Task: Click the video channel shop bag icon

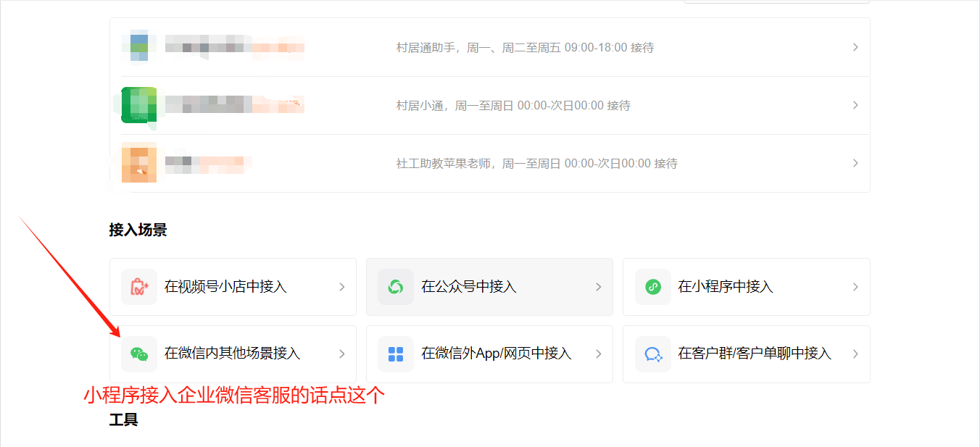Action: tap(139, 287)
